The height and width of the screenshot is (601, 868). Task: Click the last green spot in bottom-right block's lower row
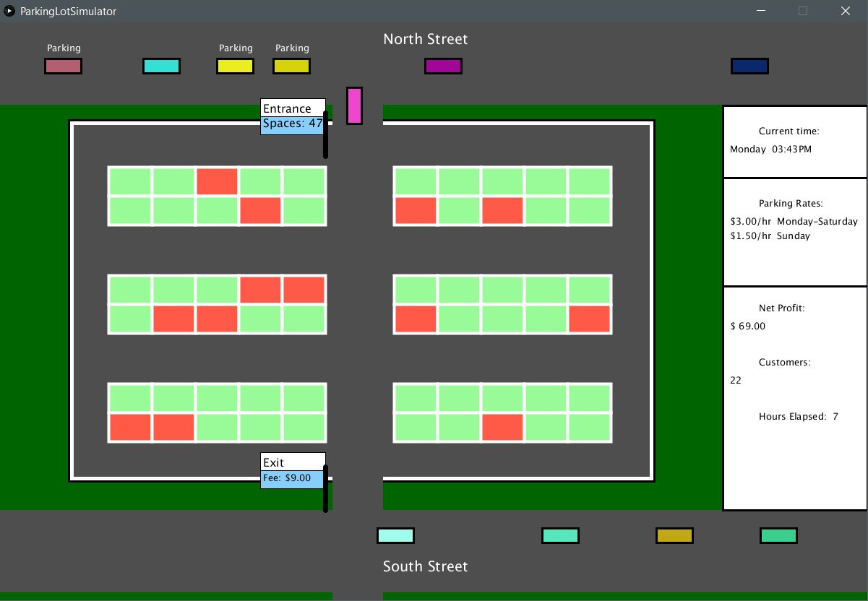click(x=589, y=427)
